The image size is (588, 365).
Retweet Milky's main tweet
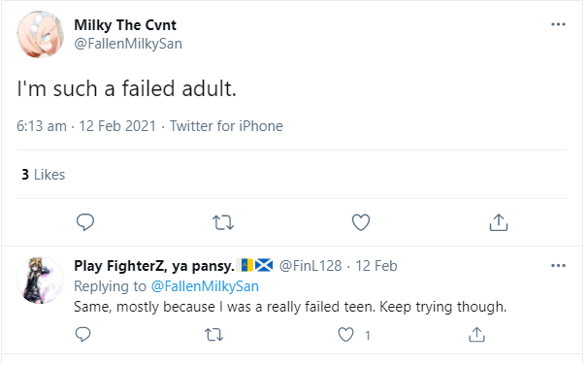(x=223, y=222)
